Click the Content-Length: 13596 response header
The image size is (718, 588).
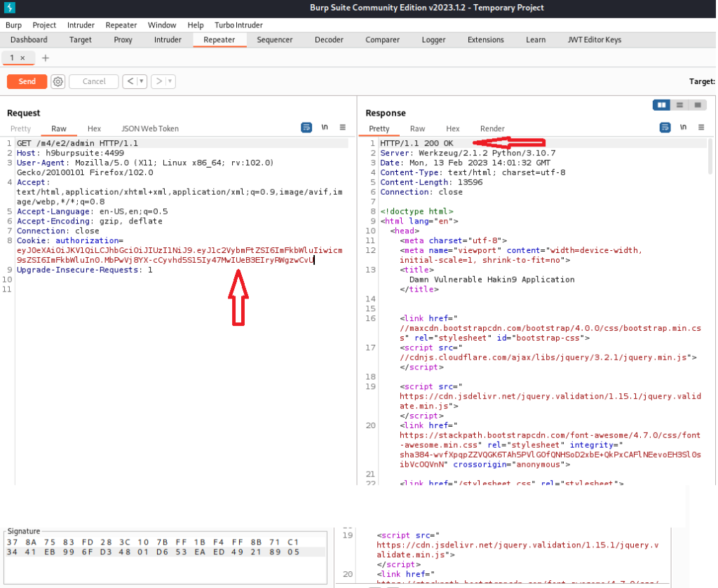tap(431, 182)
